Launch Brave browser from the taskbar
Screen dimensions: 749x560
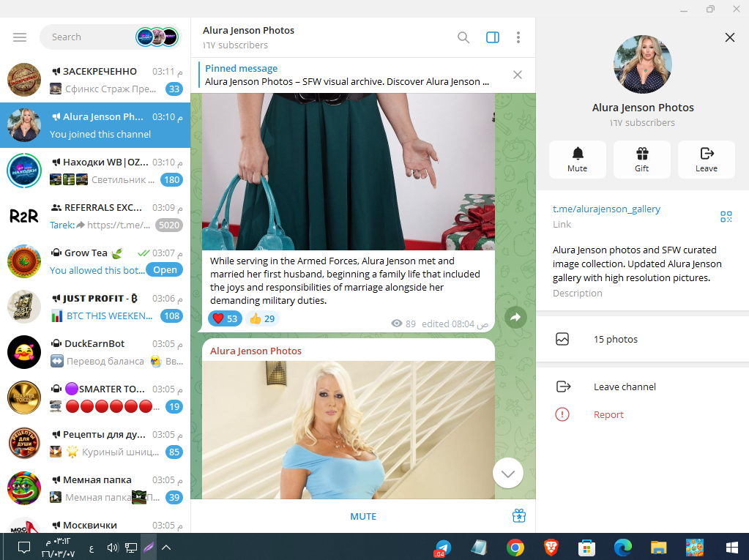(551, 548)
